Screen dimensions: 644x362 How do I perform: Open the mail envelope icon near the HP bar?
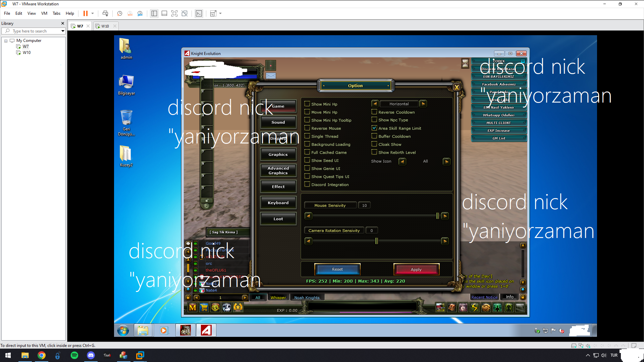click(271, 76)
